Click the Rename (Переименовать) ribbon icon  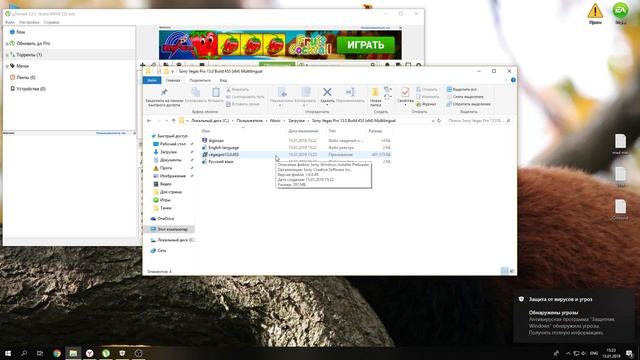(x=350, y=92)
